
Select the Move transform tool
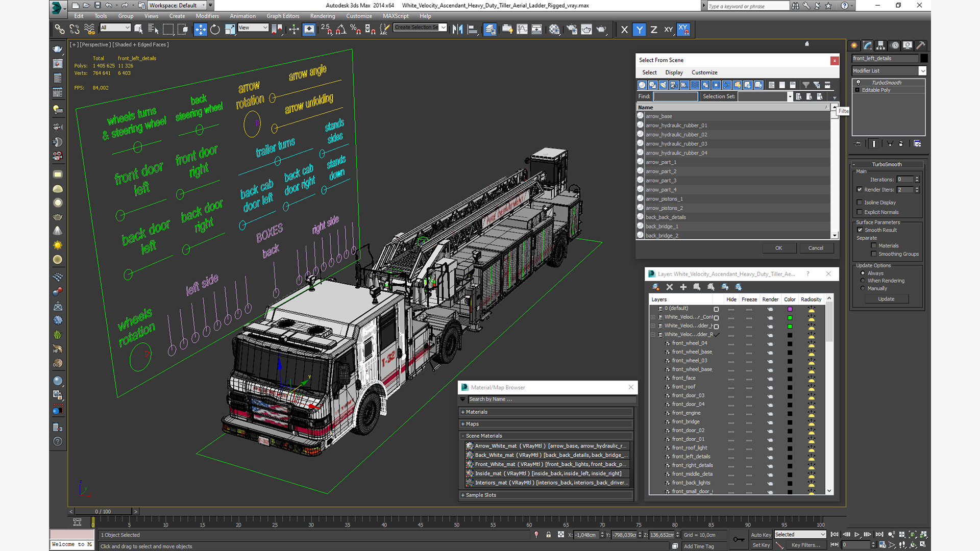(201, 30)
